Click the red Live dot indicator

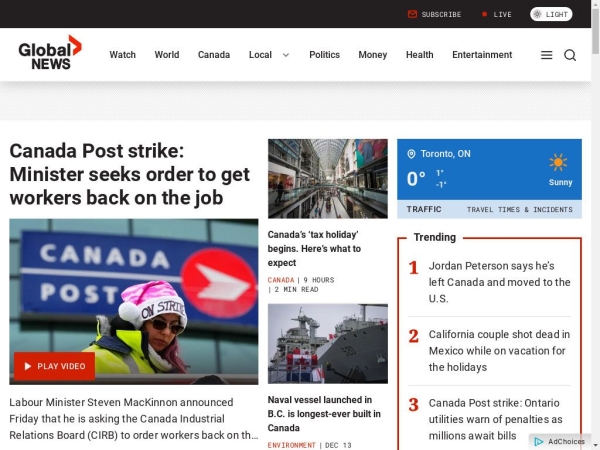coord(484,14)
